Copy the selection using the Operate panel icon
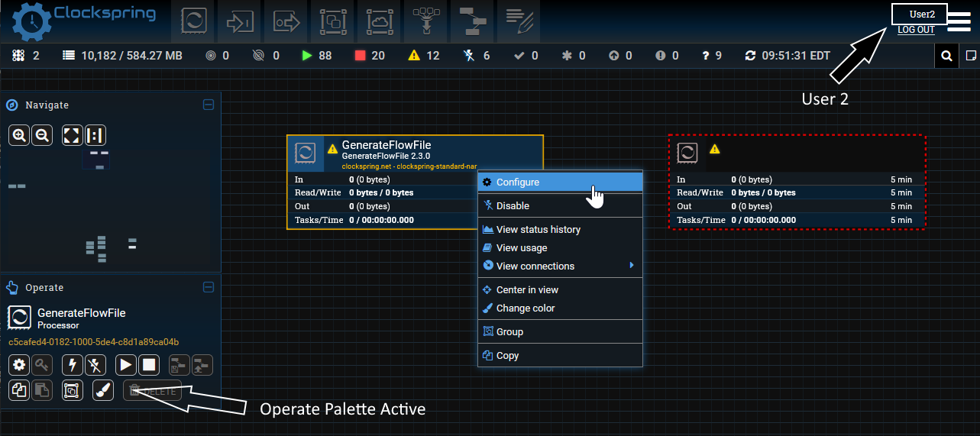This screenshot has height=436, width=980. pyautogui.click(x=19, y=390)
